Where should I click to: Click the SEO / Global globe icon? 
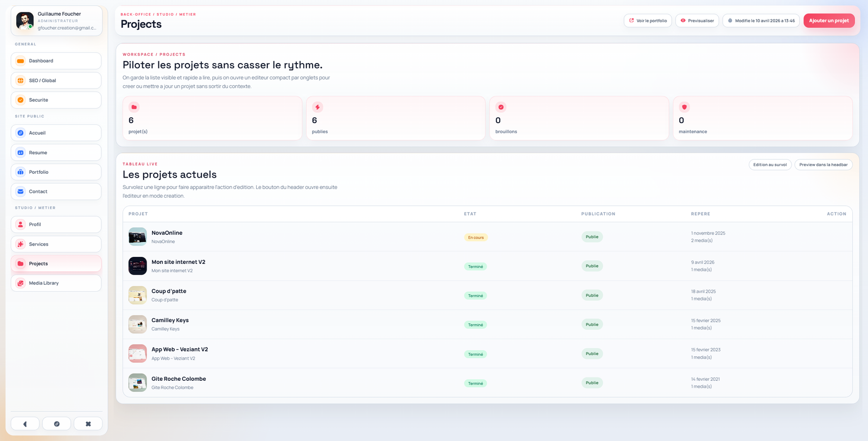point(21,80)
